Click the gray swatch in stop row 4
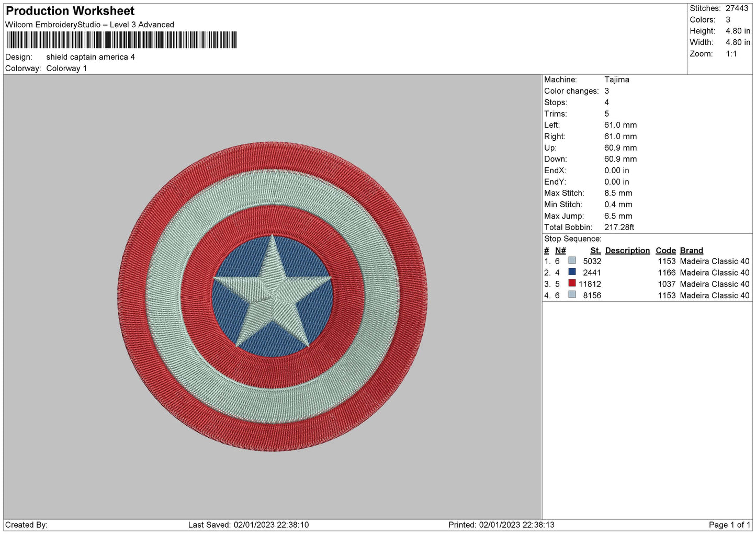Screen dimensions: 756x534 click(572, 295)
